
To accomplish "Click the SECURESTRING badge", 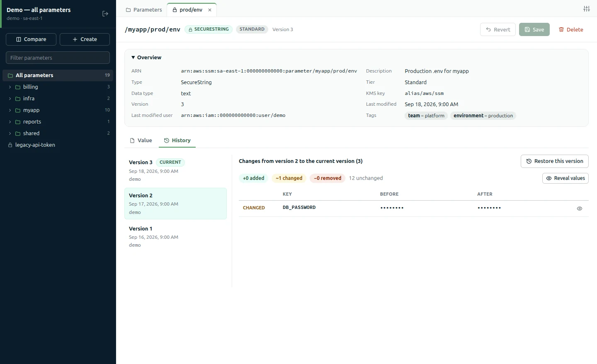I will [x=209, y=29].
